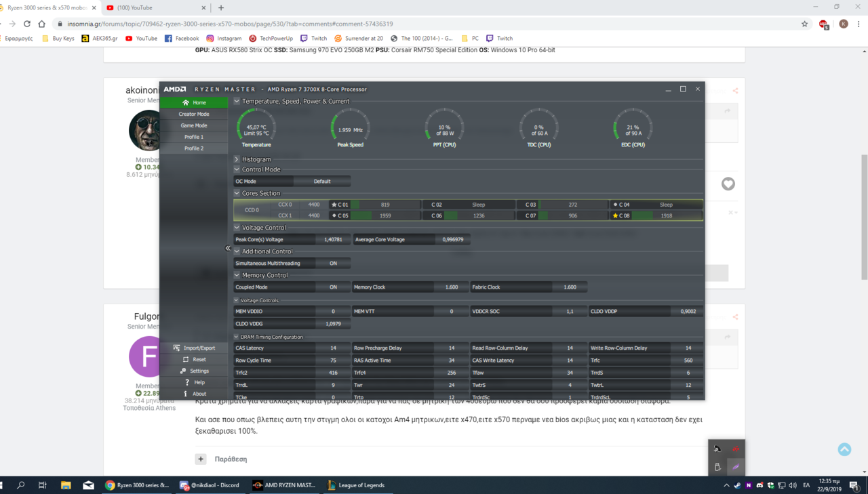Click the OC Mode Default value
The height and width of the screenshot is (494, 868).
tap(322, 182)
